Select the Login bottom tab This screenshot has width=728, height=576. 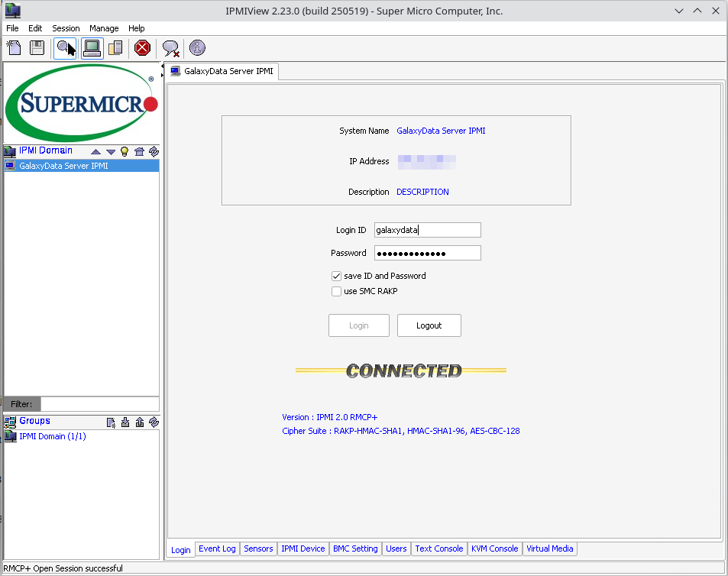(181, 549)
